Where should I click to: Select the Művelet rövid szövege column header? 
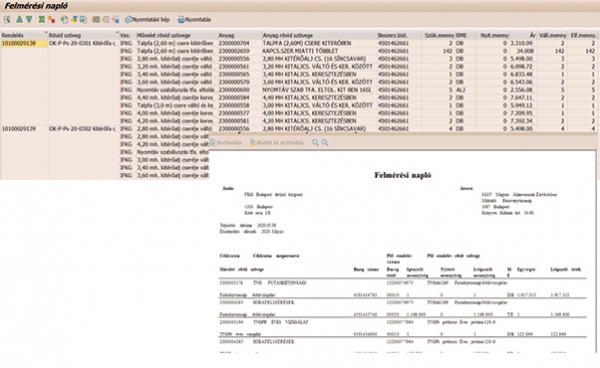(x=177, y=35)
